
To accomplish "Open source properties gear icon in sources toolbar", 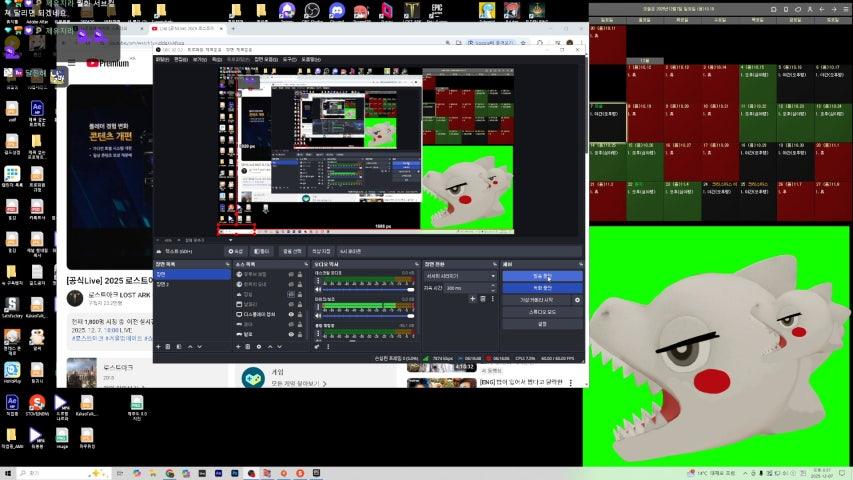I will (x=259, y=347).
